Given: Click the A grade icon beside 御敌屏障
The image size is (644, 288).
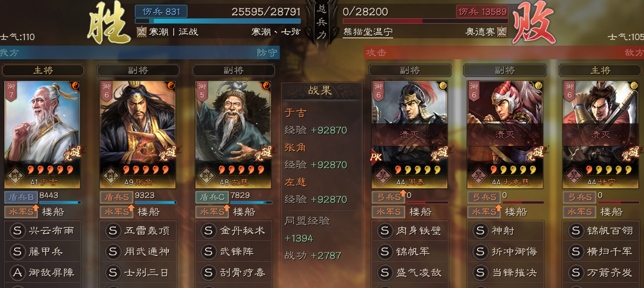Looking at the screenshot, I should point(17,272).
